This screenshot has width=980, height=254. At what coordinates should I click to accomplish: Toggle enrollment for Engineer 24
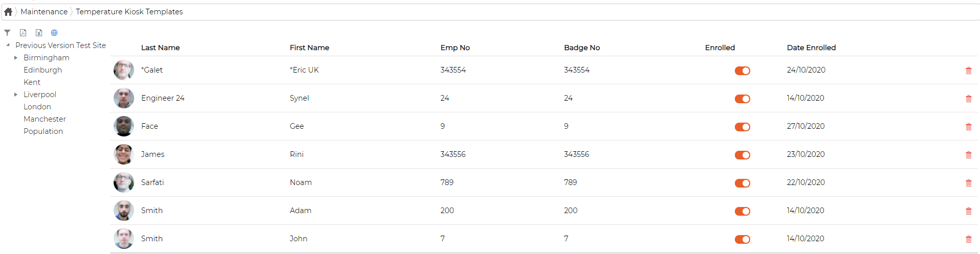pyautogui.click(x=743, y=99)
